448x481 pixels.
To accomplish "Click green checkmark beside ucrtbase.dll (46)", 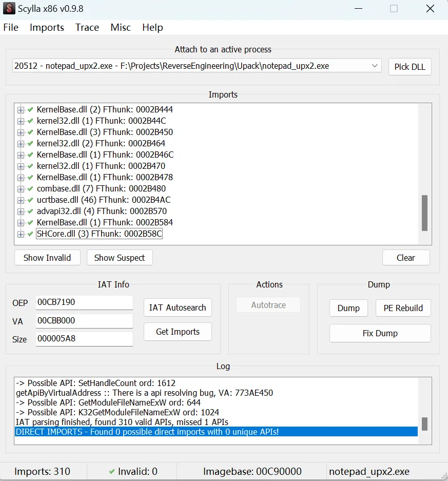I will pos(30,200).
